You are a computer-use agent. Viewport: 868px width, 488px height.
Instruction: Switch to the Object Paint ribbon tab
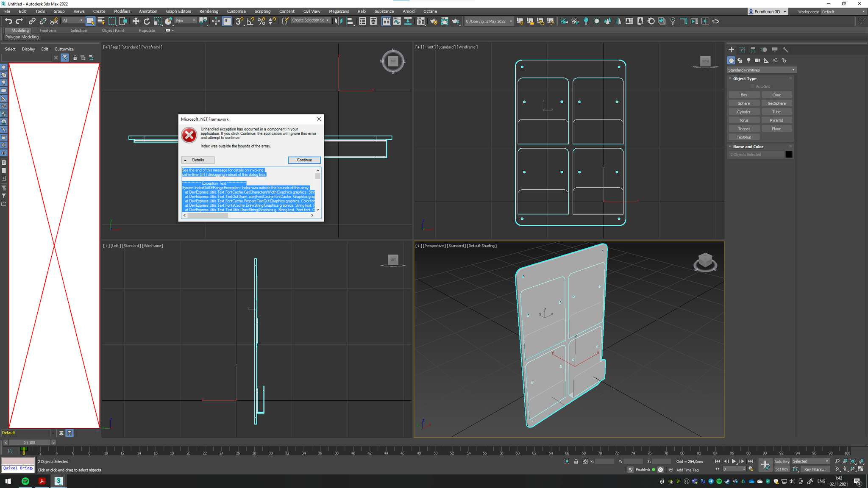click(x=113, y=30)
